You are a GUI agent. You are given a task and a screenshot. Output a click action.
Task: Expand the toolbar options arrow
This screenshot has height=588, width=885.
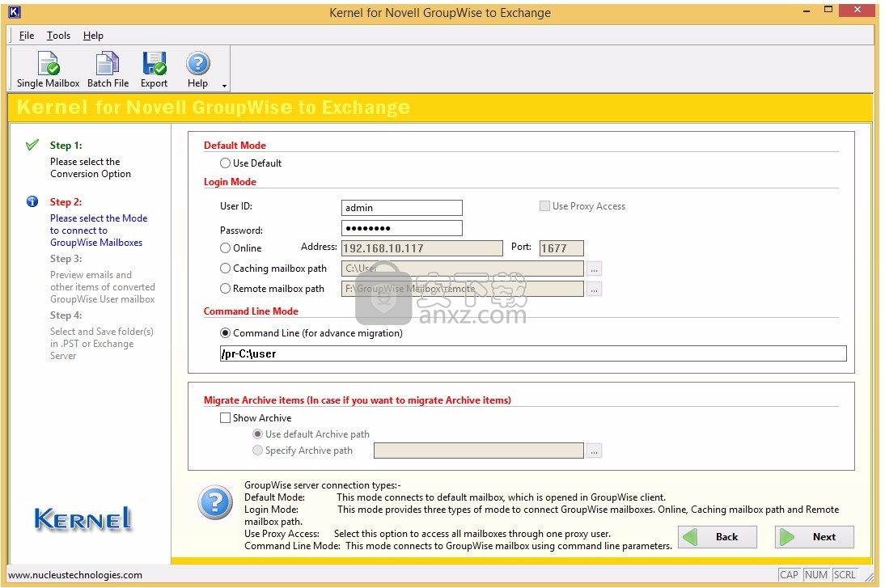point(224,86)
